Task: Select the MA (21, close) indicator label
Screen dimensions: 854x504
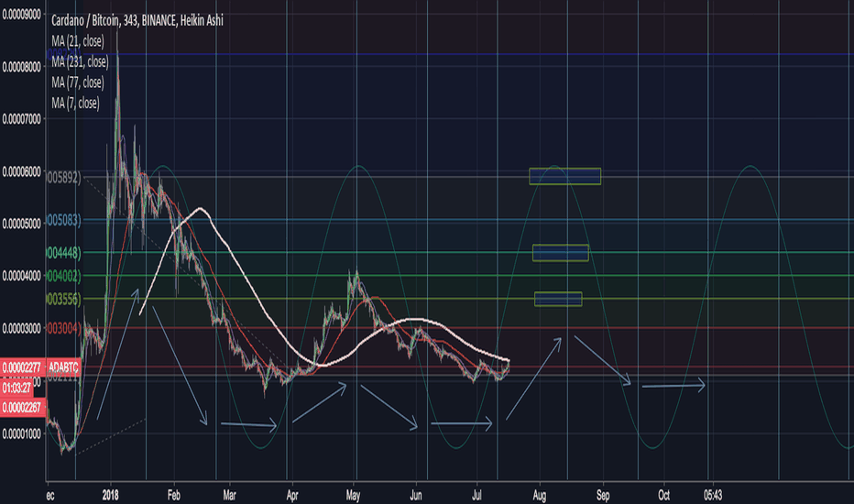Action: (78, 41)
